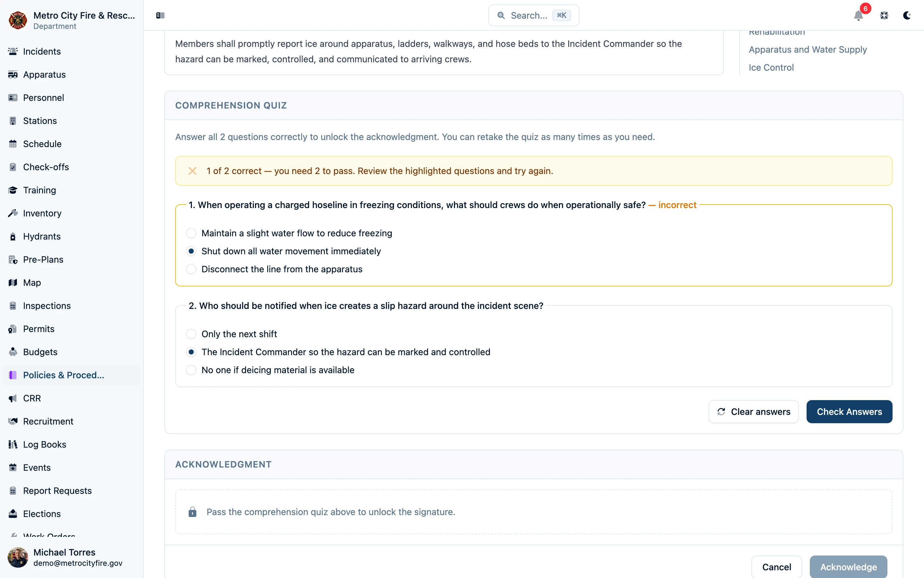The width and height of the screenshot is (924, 578).
Task: Click the Log Books icon
Action: click(x=13, y=445)
